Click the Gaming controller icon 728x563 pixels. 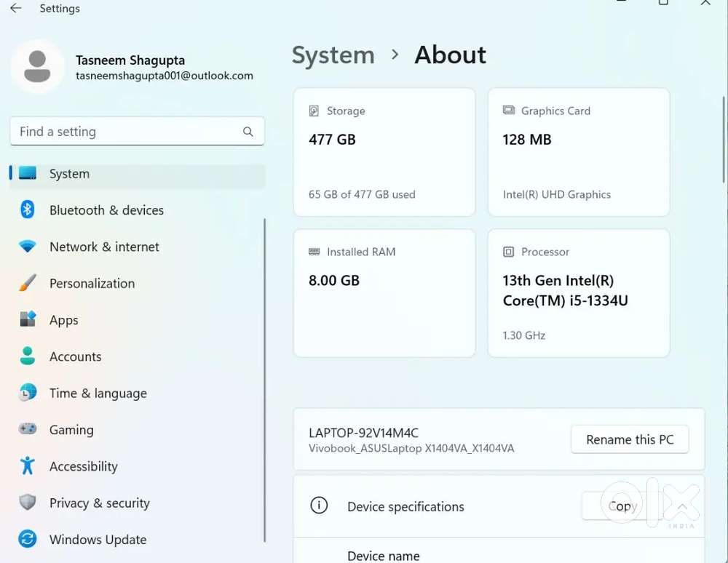(x=28, y=430)
